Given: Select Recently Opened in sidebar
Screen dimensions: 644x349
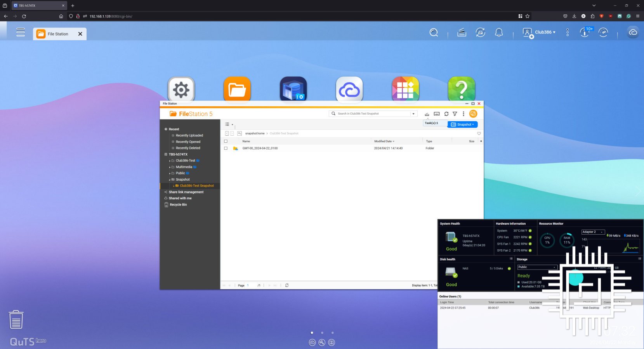Looking at the screenshot, I should coord(188,142).
